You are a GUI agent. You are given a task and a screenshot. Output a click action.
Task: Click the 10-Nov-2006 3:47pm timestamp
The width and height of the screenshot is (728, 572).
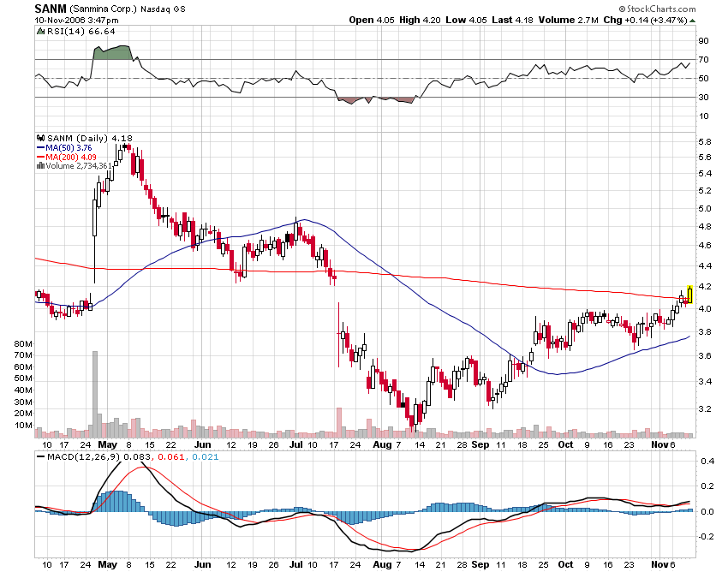pos(76,21)
